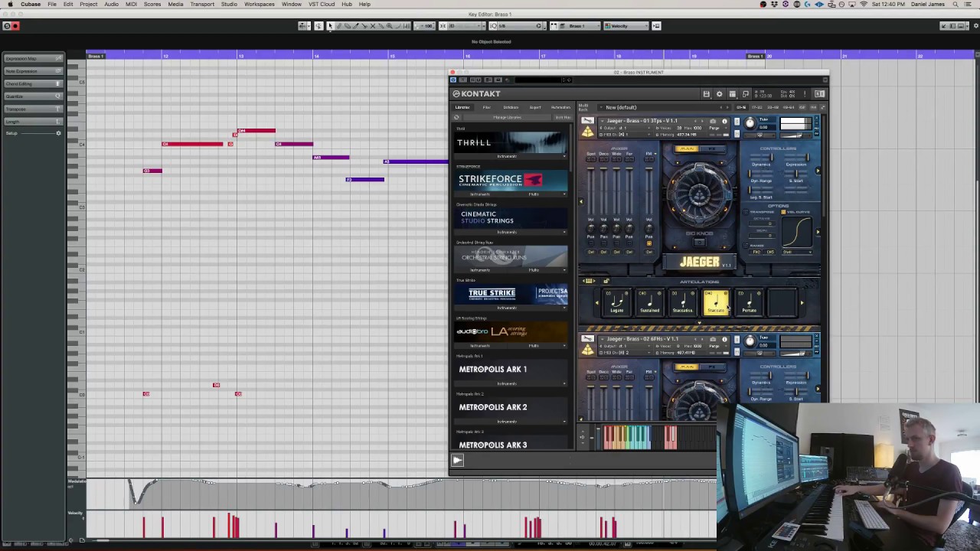980x551 pixels.
Task: Click Kontakt bottom-left info pane play icon
Action: point(457,460)
